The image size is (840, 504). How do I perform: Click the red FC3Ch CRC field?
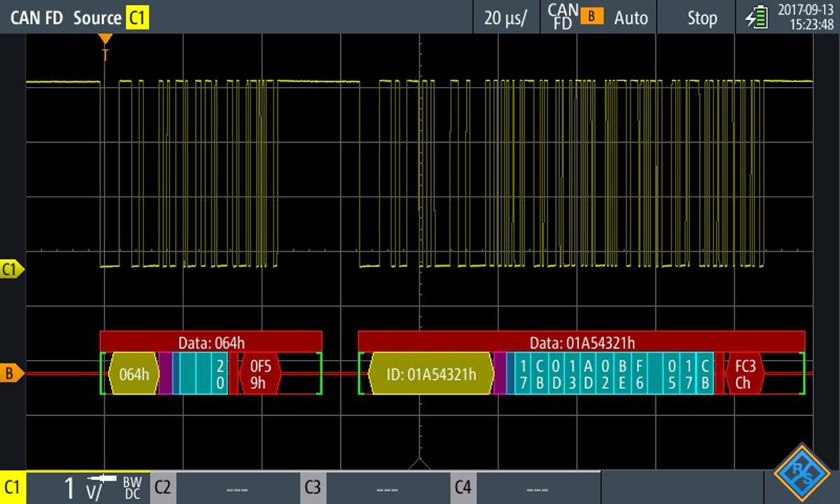point(743,374)
